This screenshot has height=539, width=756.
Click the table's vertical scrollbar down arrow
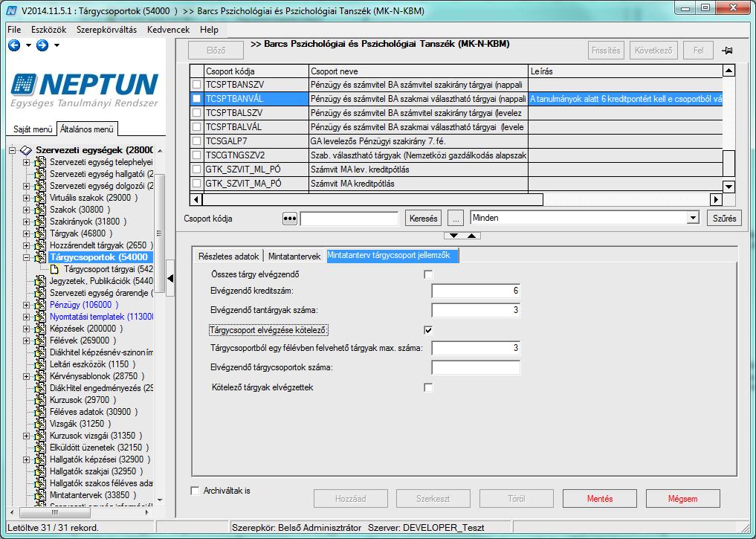tap(728, 187)
